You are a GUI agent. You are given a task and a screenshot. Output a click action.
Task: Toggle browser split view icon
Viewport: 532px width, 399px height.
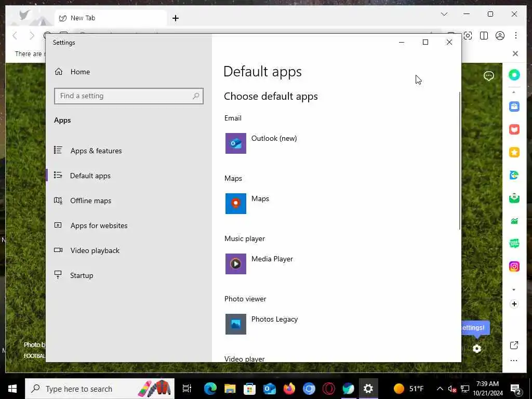pyautogui.click(x=484, y=36)
